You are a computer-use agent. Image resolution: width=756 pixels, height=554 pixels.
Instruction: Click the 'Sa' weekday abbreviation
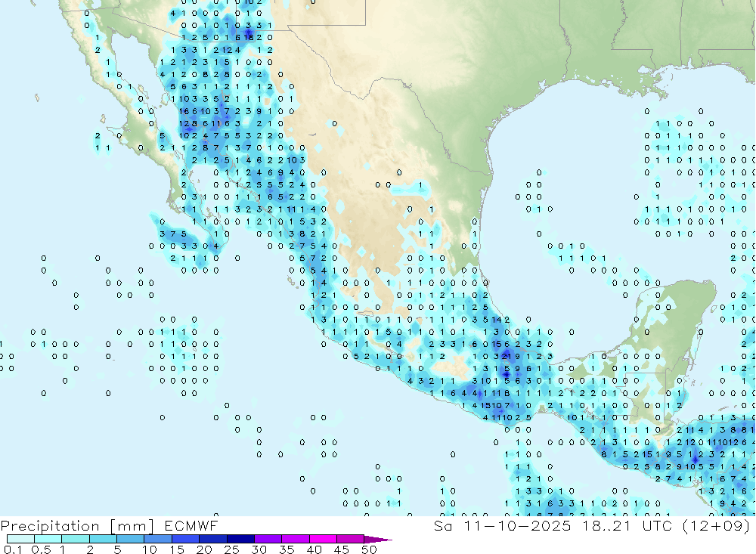pyautogui.click(x=443, y=525)
